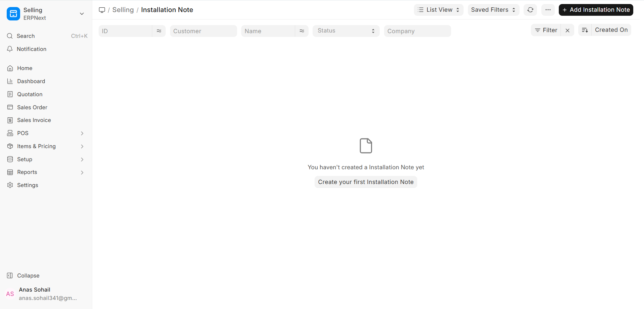Open Sales Invoice from sidebar
644x309 pixels.
tap(34, 120)
